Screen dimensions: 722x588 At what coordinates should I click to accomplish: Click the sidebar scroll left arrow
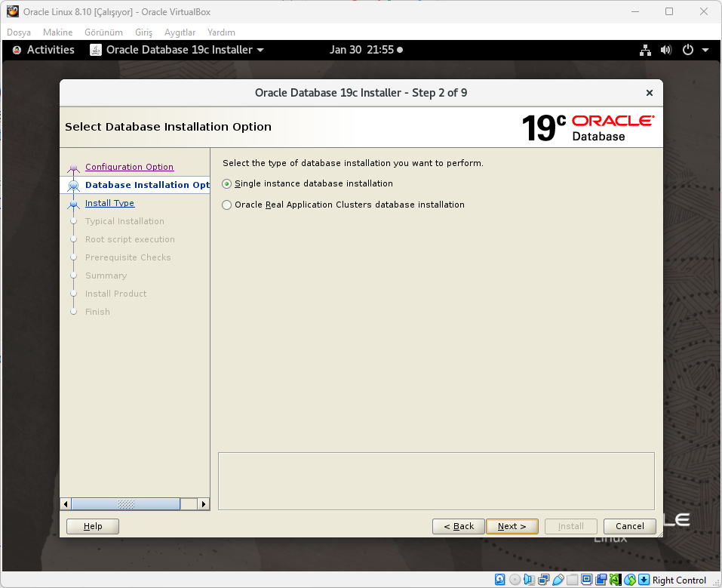pos(66,504)
